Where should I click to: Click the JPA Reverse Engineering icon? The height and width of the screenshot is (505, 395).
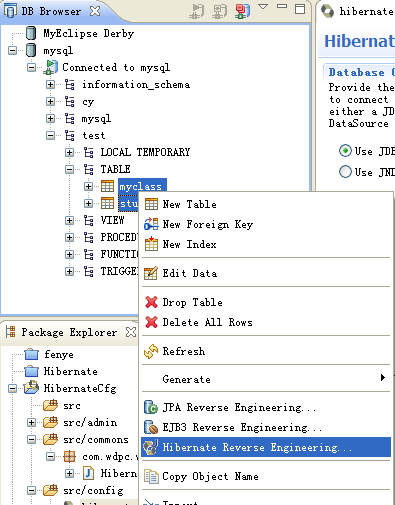pos(151,407)
